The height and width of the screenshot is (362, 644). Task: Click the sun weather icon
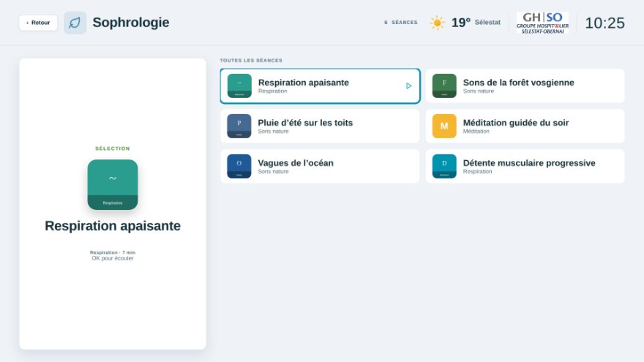coord(437,23)
